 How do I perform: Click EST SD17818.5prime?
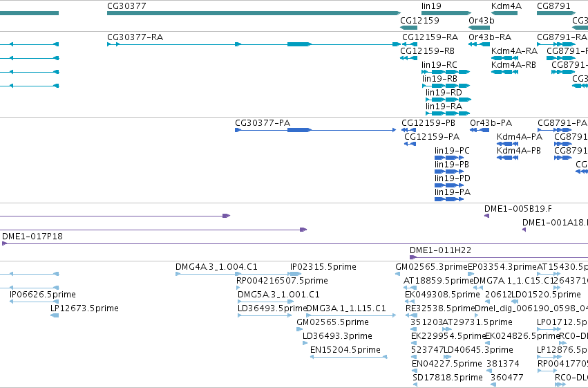(448, 378)
